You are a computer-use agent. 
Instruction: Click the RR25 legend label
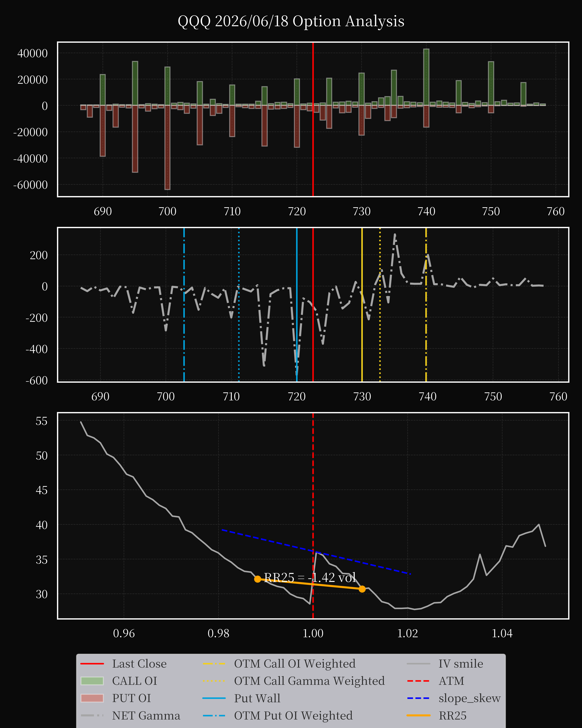tap(453, 715)
